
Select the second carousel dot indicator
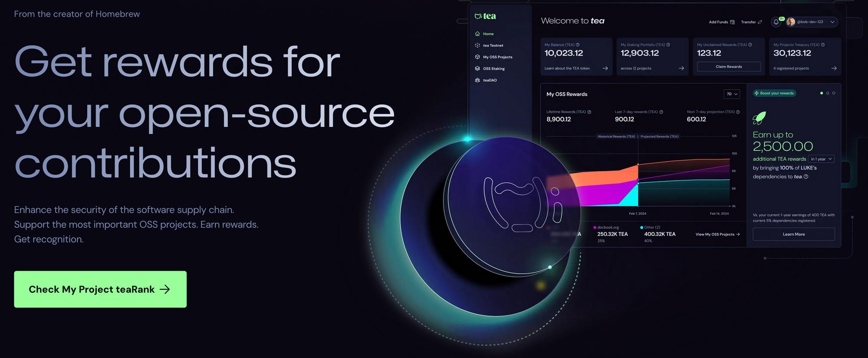[x=828, y=93]
